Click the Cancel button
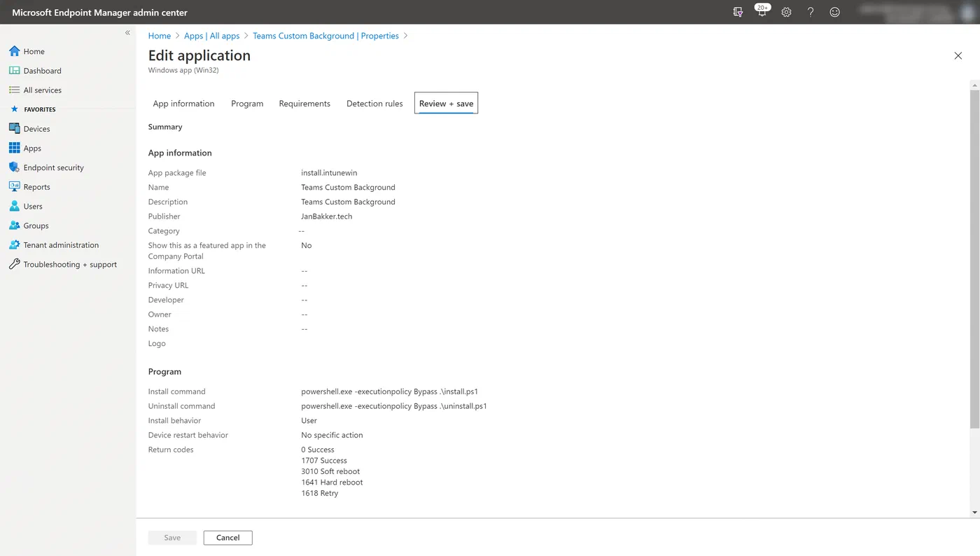This screenshot has height=556, width=980. point(228,538)
